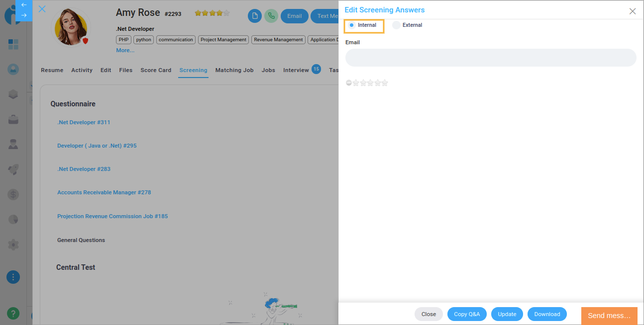The height and width of the screenshot is (325, 644).
Task: Click the left arrow navigation icon
Action: point(24,5)
